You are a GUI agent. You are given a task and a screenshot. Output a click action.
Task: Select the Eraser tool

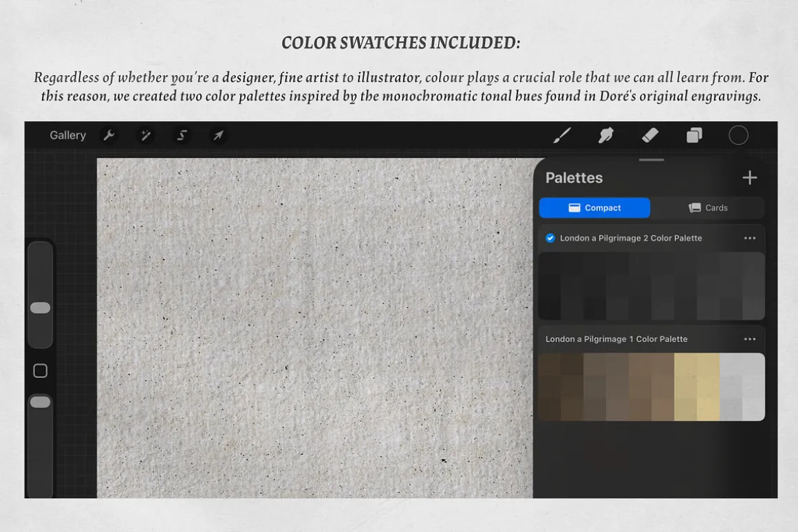coord(650,135)
